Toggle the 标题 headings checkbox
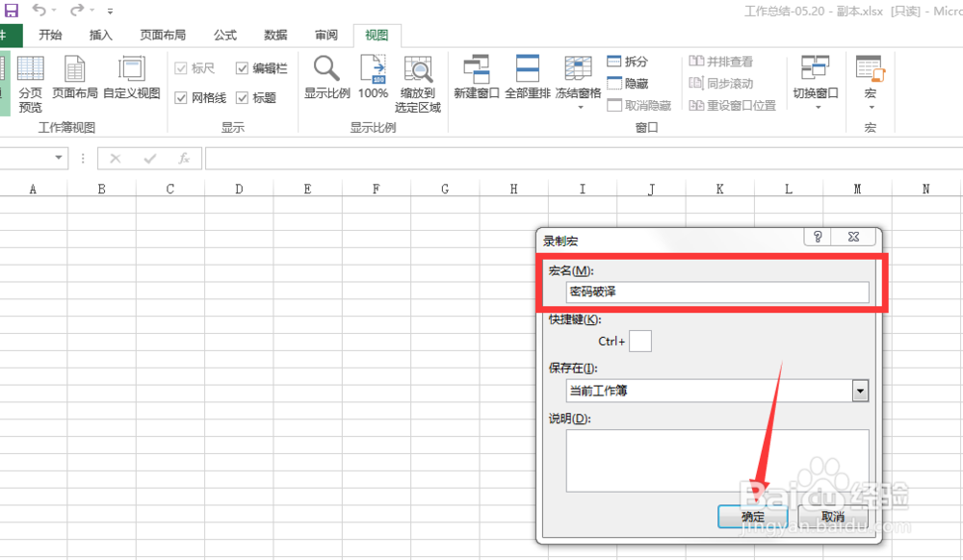 point(242,97)
